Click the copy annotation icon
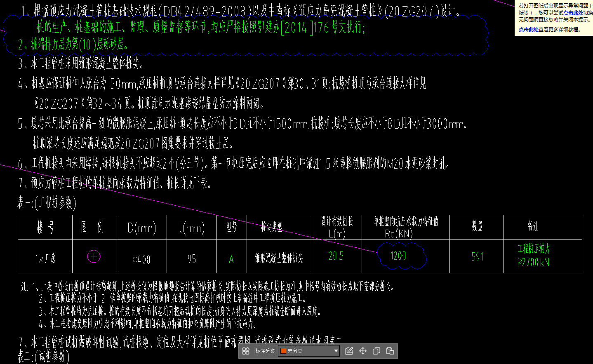Viewport: 593px width, 364px height. click(377, 351)
